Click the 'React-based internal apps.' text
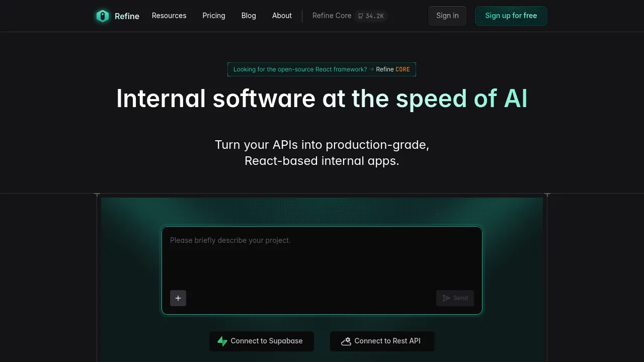The image size is (644, 362). (x=322, y=161)
